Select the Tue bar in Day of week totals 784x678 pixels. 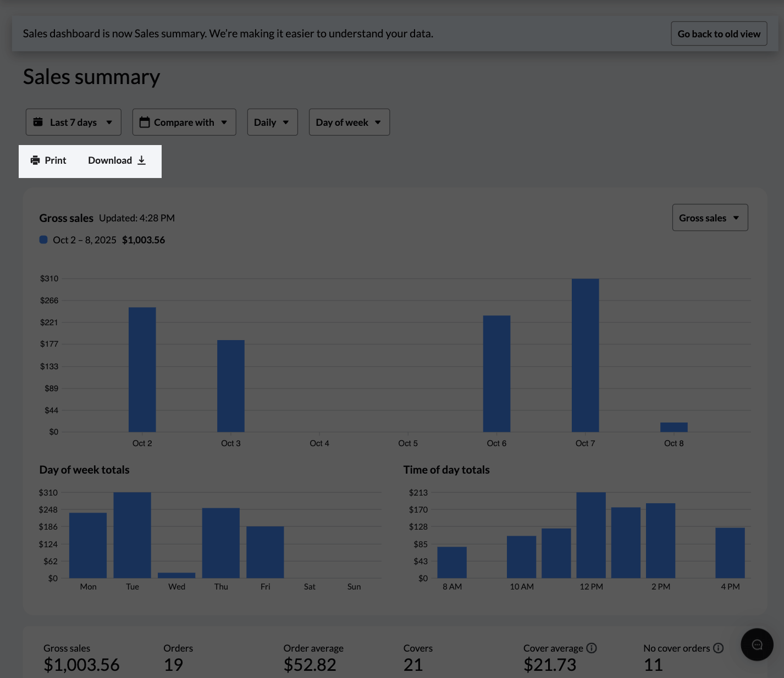pyautogui.click(x=132, y=535)
